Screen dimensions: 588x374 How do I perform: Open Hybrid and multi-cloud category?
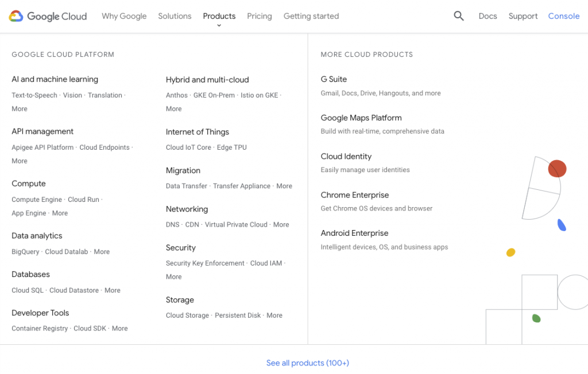(x=207, y=80)
